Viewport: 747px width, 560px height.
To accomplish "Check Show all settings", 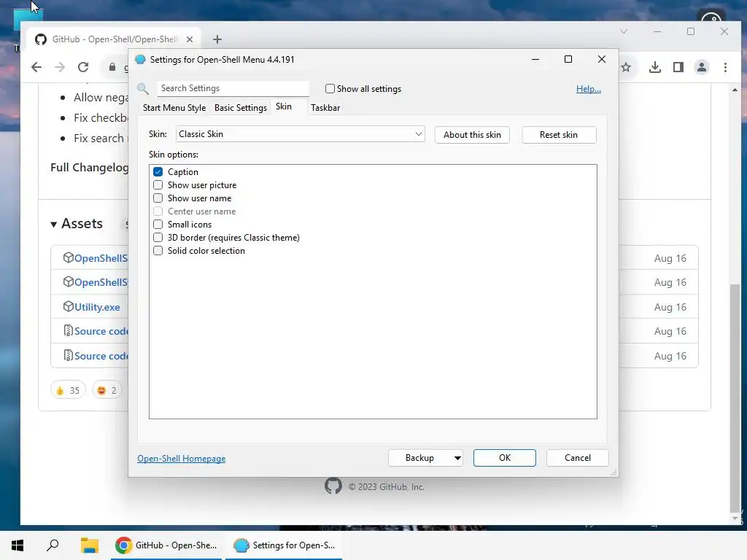I will (330, 88).
